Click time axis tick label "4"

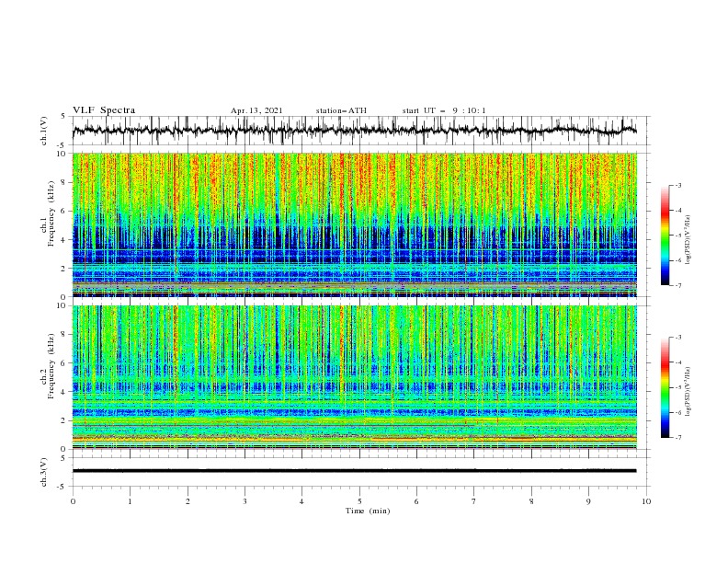click(x=301, y=501)
